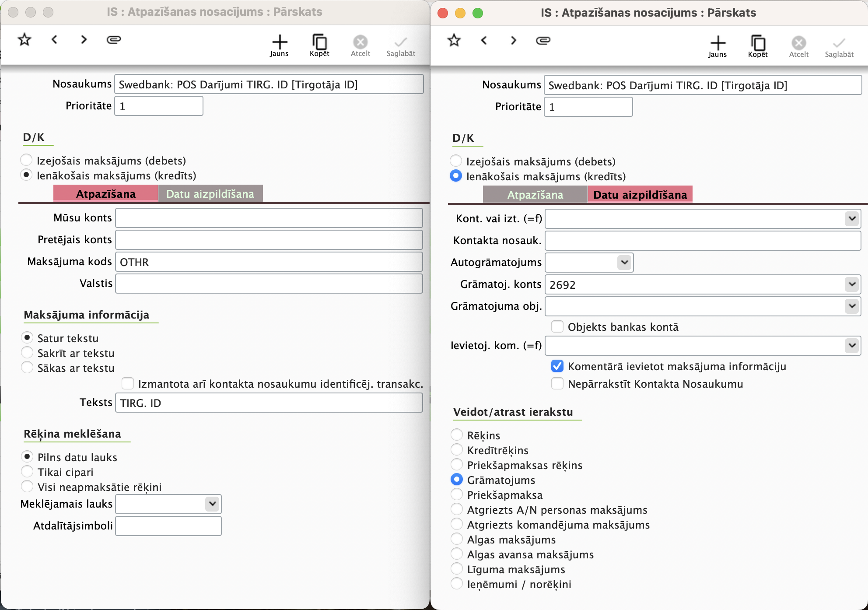The width and height of the screenshot is (868, 610).
Task: Click Prioritāte field in right window
Action: [588, 107]
